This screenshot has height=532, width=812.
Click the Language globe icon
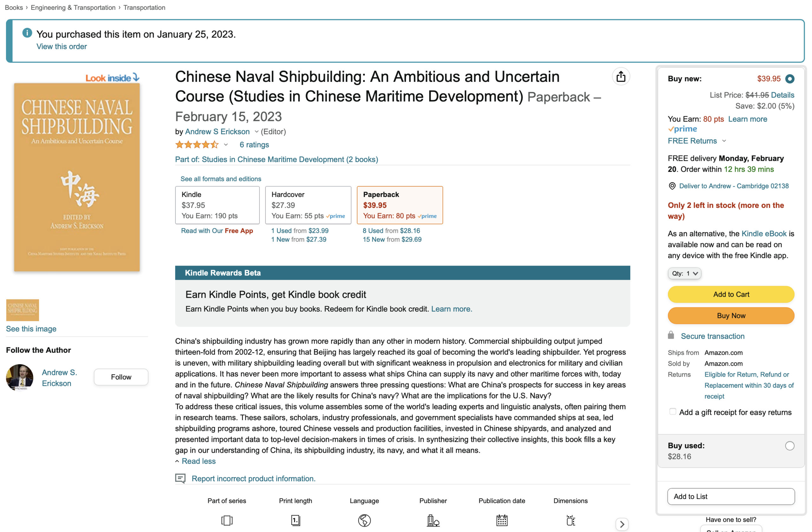[364, 520]
